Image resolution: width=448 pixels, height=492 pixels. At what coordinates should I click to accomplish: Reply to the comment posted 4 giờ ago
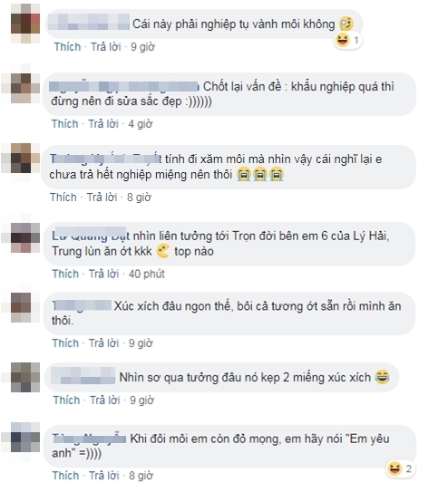(103, 124)
